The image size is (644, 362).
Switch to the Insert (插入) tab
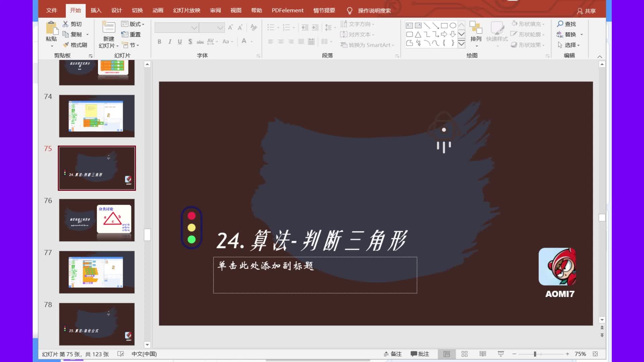(96, 10)
